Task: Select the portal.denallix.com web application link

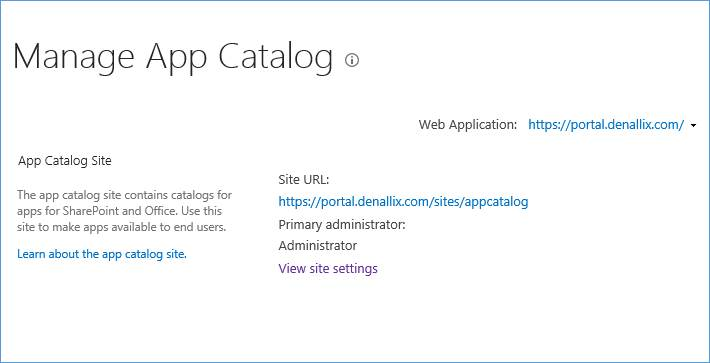Action: [606, 125]
